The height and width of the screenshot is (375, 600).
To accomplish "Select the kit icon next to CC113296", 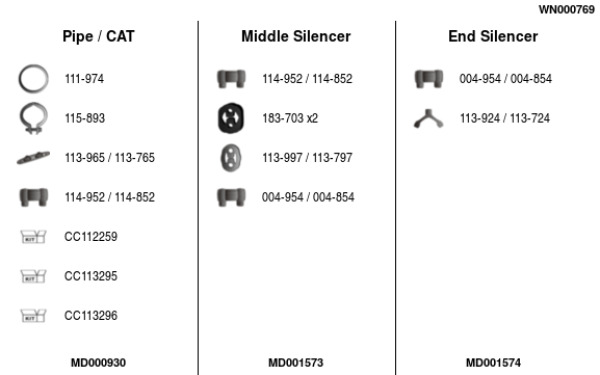I will [x=33, y=316].
